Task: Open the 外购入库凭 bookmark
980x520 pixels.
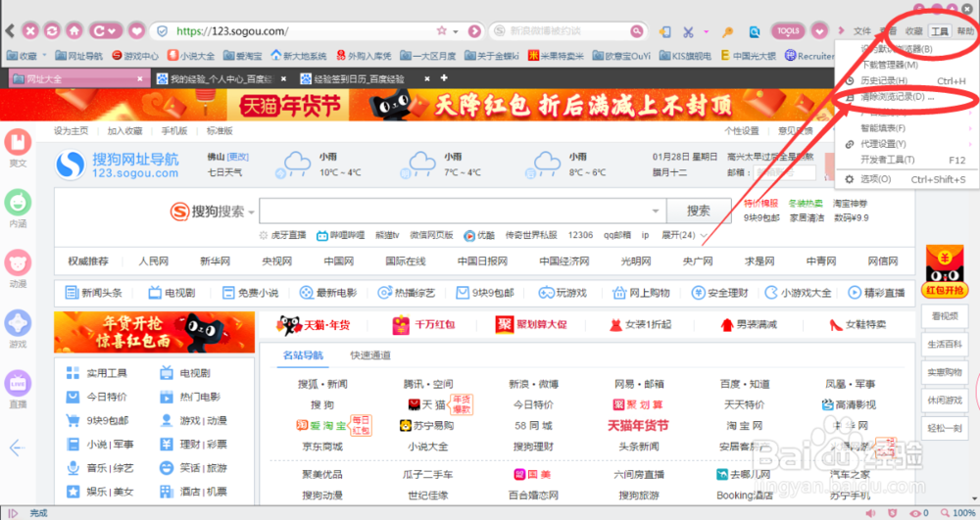Action: (364, 56)
